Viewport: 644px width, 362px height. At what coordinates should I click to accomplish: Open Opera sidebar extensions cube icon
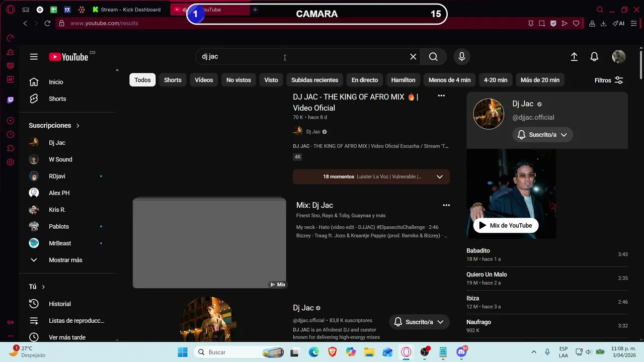[x=10, y=148]
